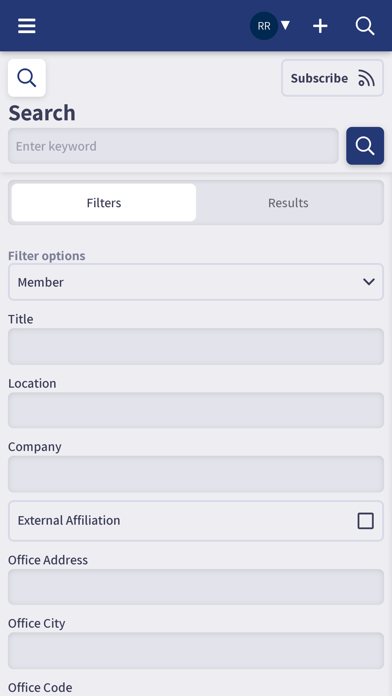Check the External Affiliation checkbox

click(365, 521)
